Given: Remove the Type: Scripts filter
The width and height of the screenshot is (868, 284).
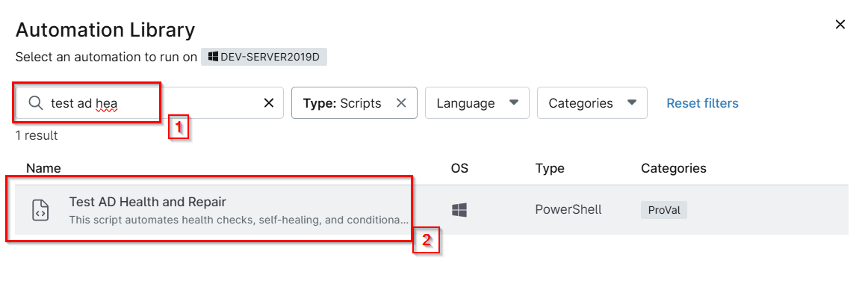Looking at the screenshot, I should click(x=402, y=103).
